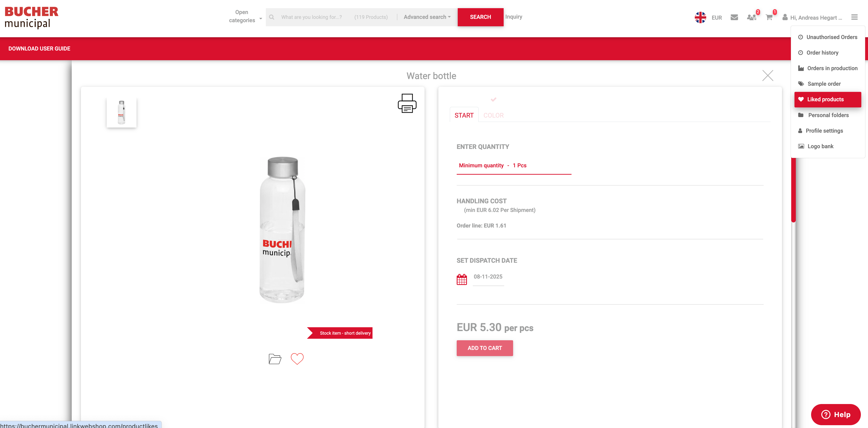Like the product with heart icon
The image size is (868, 428).
tap(297, 359)
